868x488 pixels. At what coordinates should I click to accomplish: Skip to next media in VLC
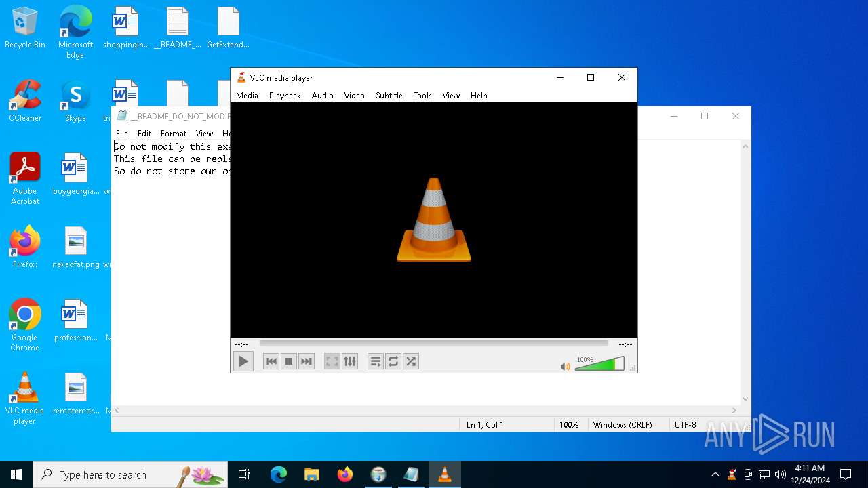[x=307, y=361]
